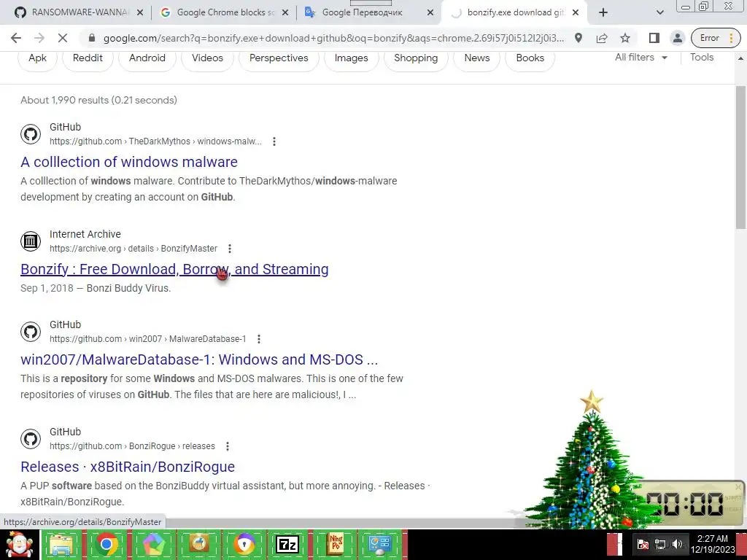This screenshot has width=747, height=560.
Task: Bookmark this page with the star icon
Action: click(x=625, y=38)
